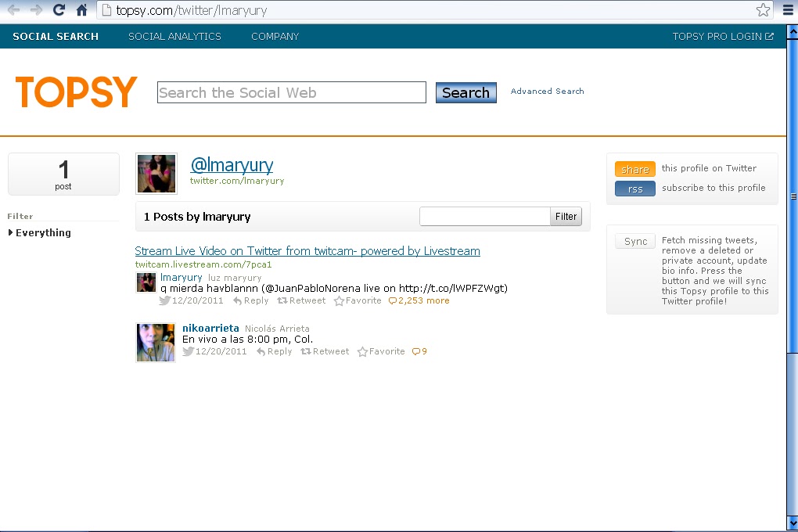
Task: Click the vertical scrollbar thumb
Action: point(793,196)
